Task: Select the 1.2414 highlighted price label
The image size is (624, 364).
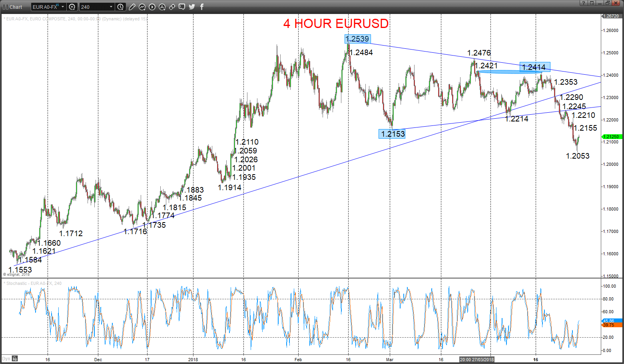Action: coord(535,67)
